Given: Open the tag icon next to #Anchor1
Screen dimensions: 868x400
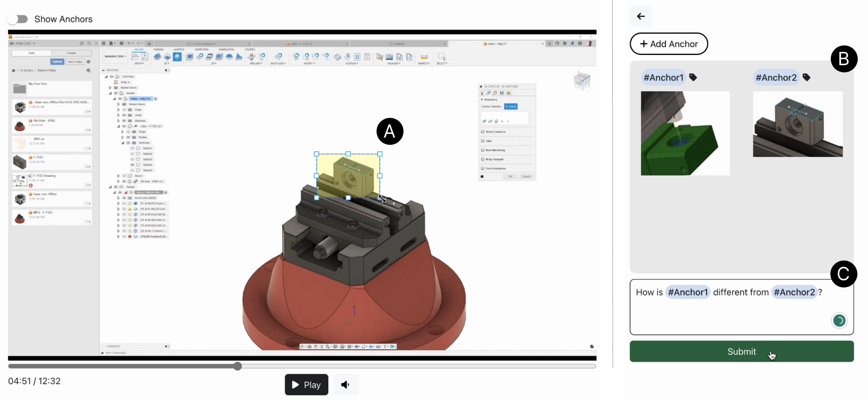Looking at the screenshot, I should (x=693, y=77).
